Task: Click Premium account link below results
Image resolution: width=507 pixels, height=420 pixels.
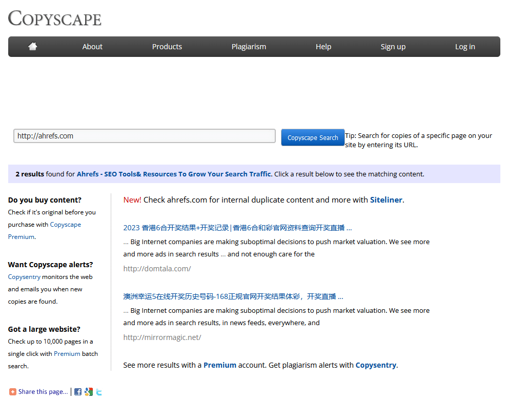Action: 220,365
